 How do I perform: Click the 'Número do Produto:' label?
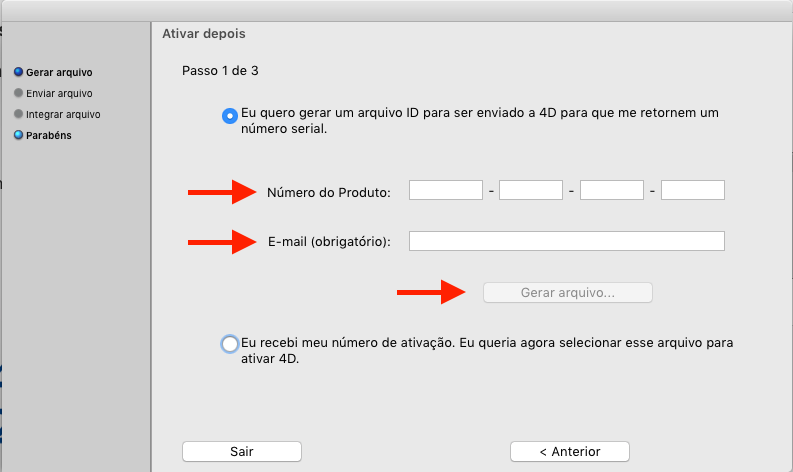tap(329, 192)
